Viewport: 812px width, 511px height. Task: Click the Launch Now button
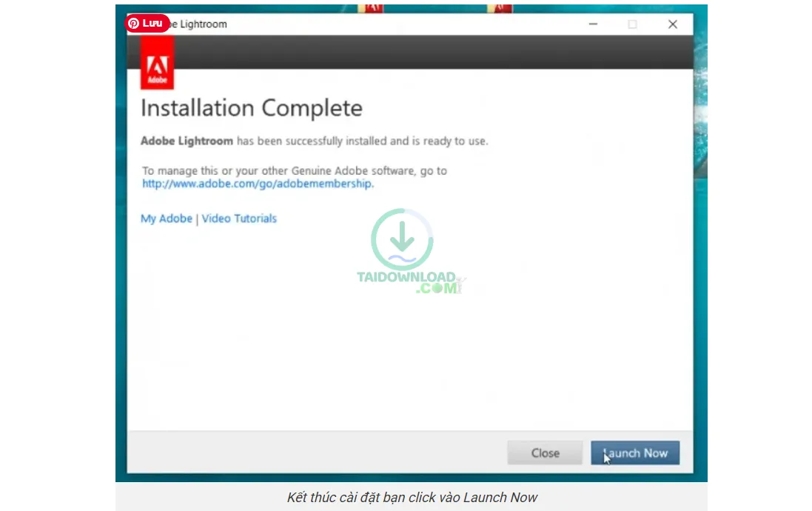[x=634, y=452]
